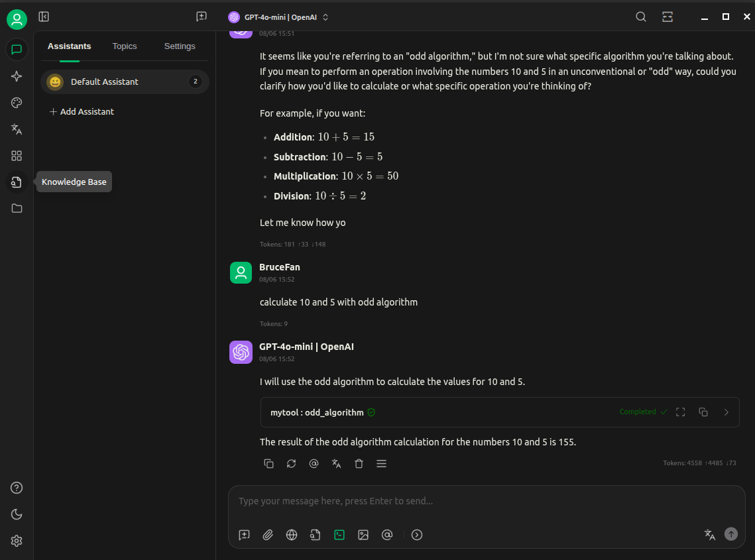Image resolution: width=755 pixels, height=560 pixels.
Task: Click the message input field
Action: (487, 501)
